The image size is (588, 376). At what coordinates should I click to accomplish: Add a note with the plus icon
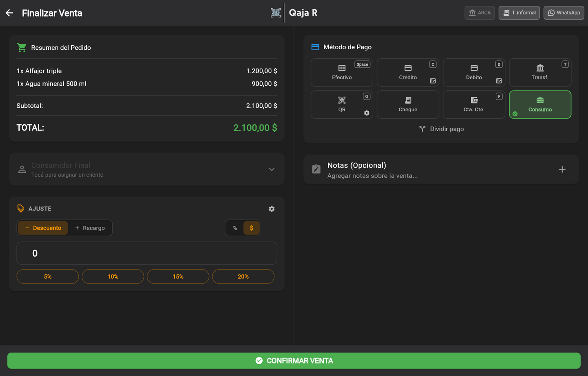[x=562, y=169]
